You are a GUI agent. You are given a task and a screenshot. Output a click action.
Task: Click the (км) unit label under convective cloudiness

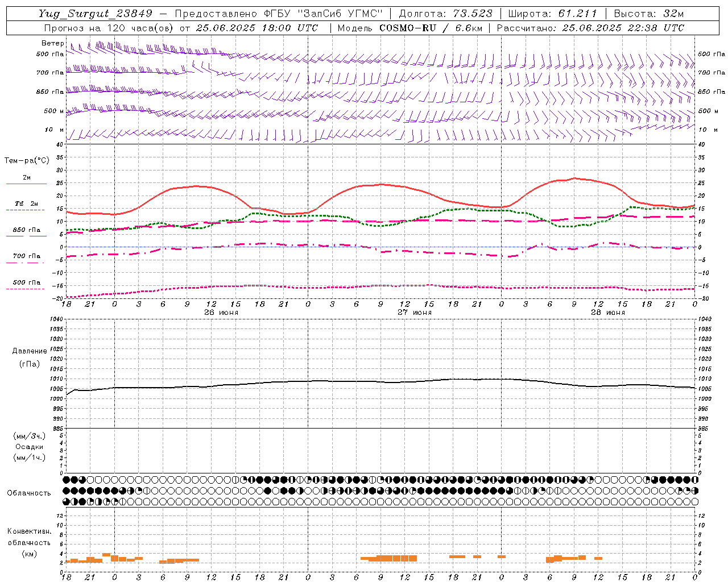(29, 554)
